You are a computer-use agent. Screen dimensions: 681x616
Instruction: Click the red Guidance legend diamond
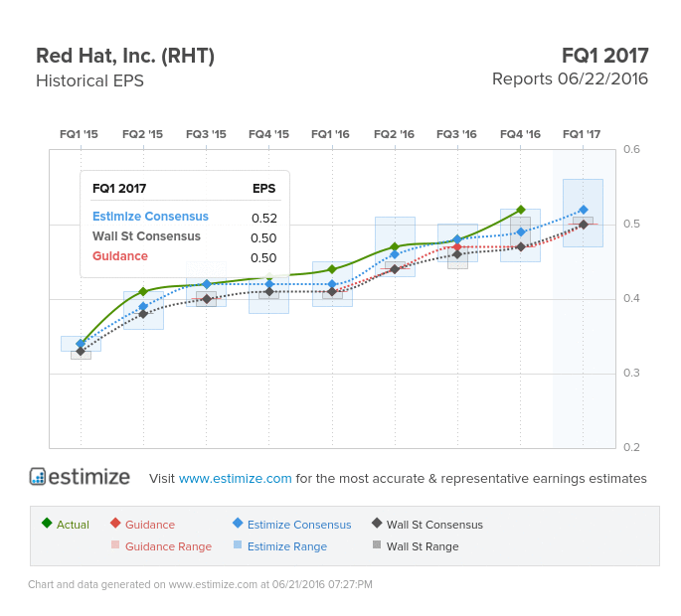pyautogui.click(x=115, y=523)
